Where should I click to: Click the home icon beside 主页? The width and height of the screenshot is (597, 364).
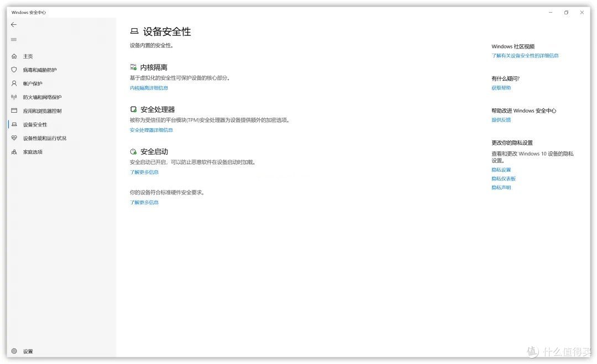click(x=14, y=56)
